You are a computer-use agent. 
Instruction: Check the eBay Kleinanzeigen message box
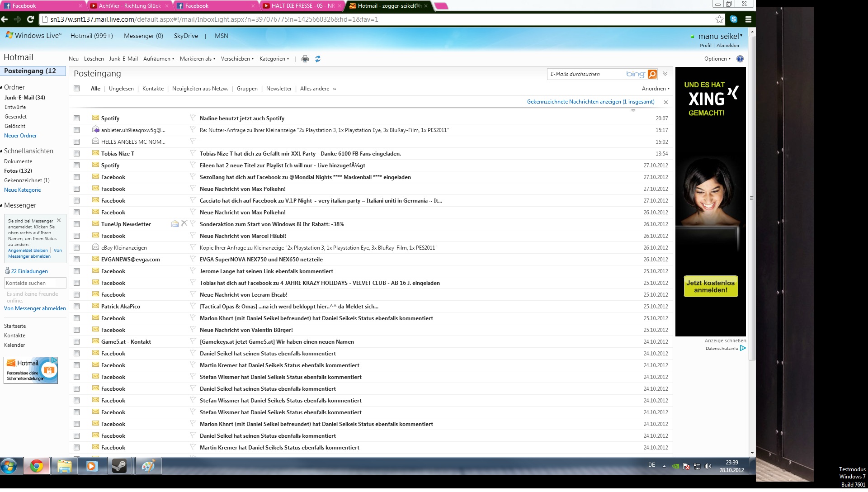[x=77, y=248]
